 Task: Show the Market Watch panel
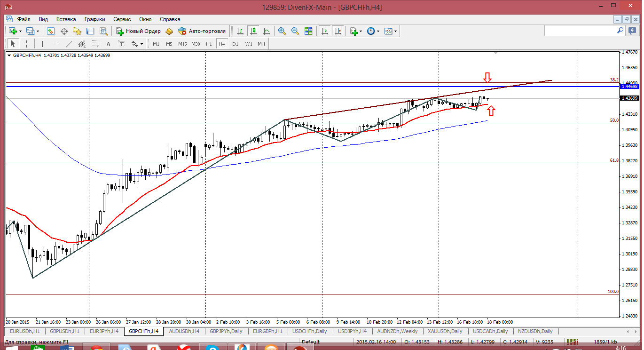point(51,31)
